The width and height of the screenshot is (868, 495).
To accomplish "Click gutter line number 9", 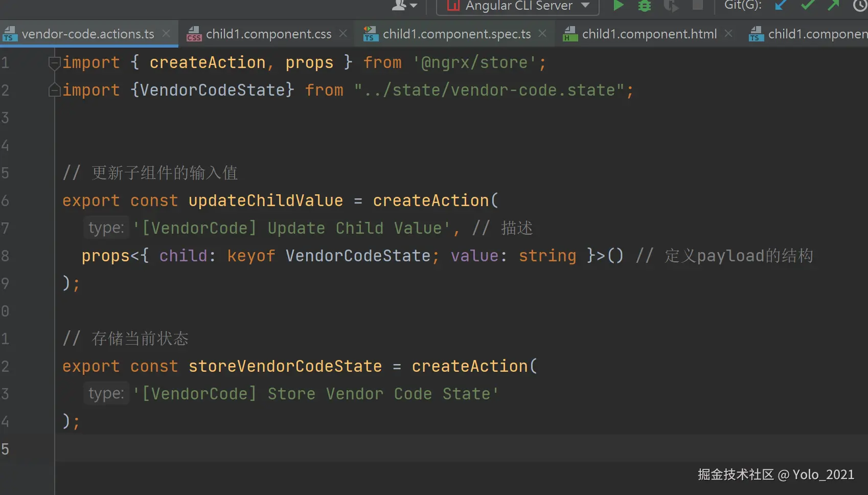I will click(x=5, y=284).
